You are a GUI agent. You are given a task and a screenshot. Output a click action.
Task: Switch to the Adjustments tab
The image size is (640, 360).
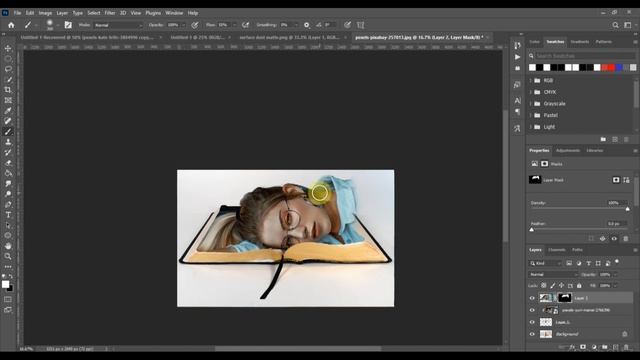tap(568, 151)
